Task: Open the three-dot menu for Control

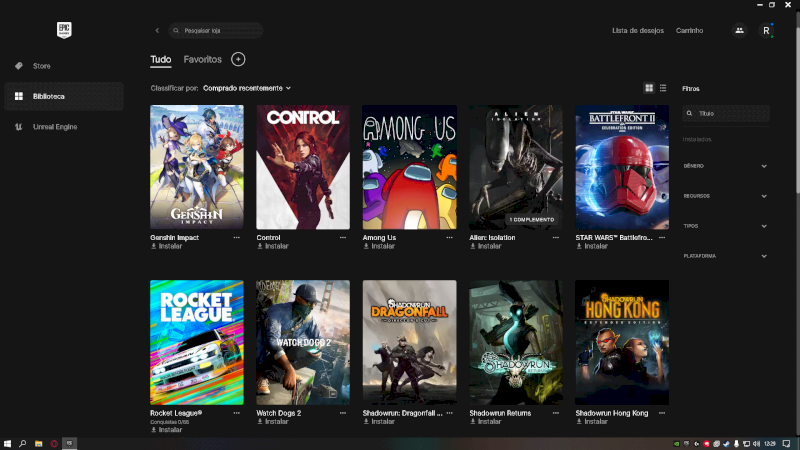Action: 342,238
